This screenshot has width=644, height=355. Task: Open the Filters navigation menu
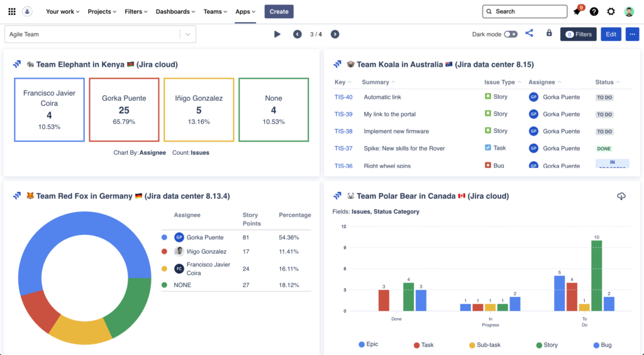(136, 11)
